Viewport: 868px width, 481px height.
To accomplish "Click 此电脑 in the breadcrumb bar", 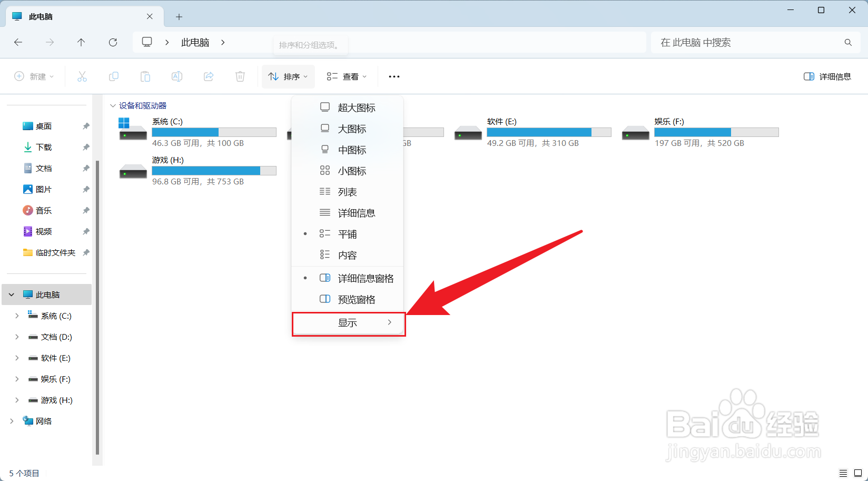I will (195, 42).
